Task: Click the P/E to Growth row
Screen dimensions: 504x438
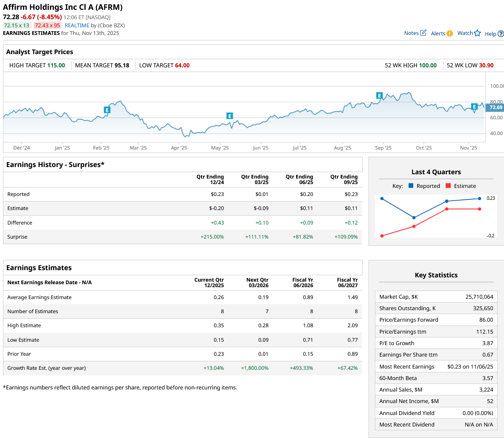Action: [x=436, y=343]
